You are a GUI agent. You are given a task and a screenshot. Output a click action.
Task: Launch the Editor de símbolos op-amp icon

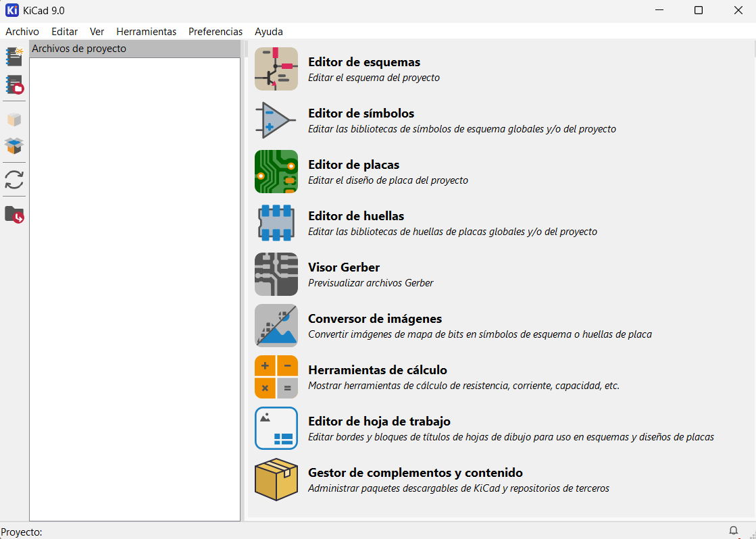[x=276, y=120]
